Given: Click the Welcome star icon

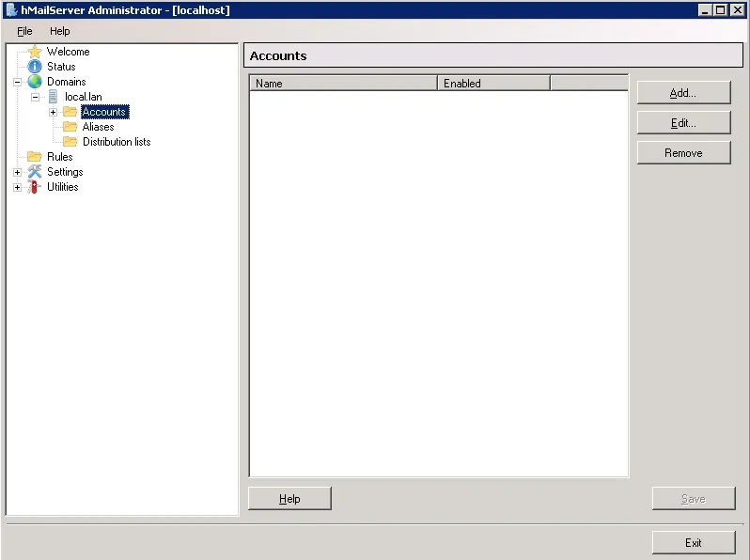Looking at the screenshot, I should click(x=35, y=52).
